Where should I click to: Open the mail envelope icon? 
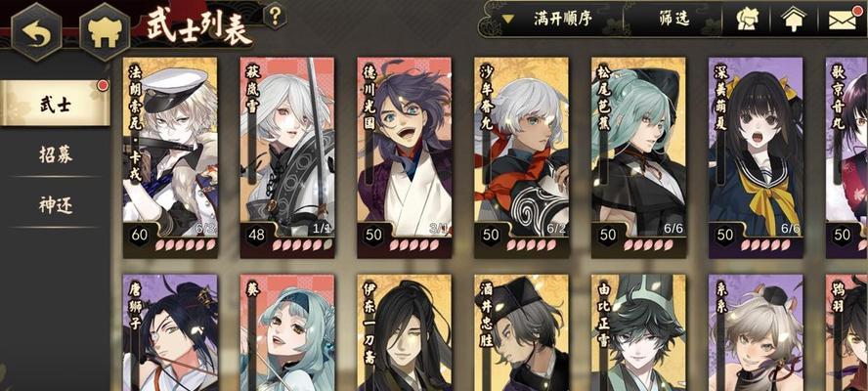click(843, 20)
